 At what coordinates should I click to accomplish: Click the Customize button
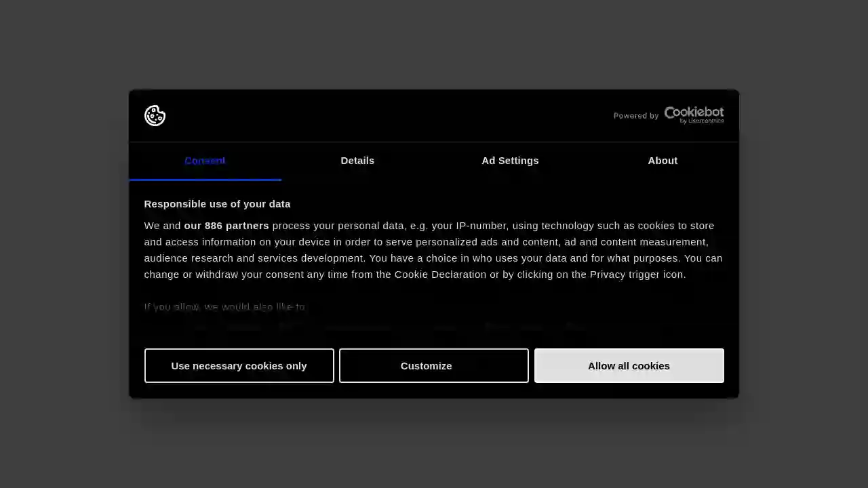[x=434, y=365]
